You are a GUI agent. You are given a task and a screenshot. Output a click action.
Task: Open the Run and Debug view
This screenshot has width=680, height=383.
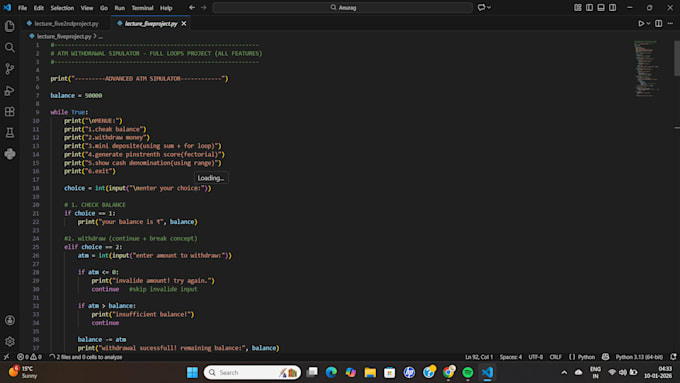(10, 90)
